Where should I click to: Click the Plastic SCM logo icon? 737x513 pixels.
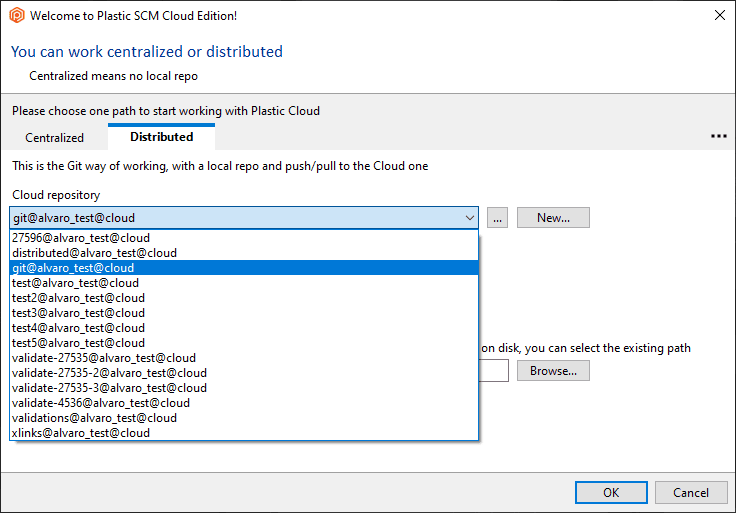[x=16, y=16]
